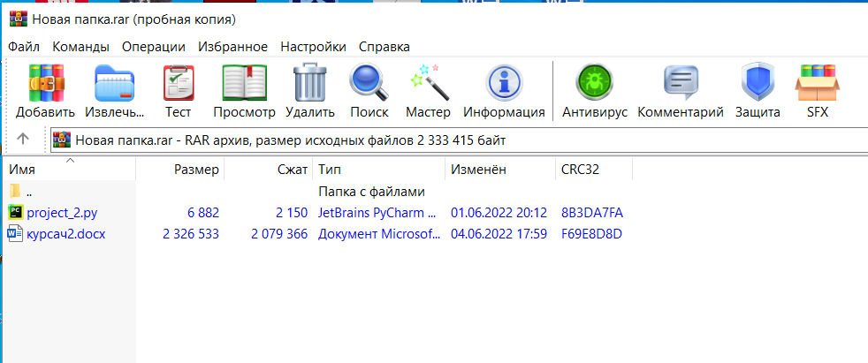Open the View (Просмотр) book icon
This screenshot has width=868, height=363.
pyautogui.click(x=244, y=86)
